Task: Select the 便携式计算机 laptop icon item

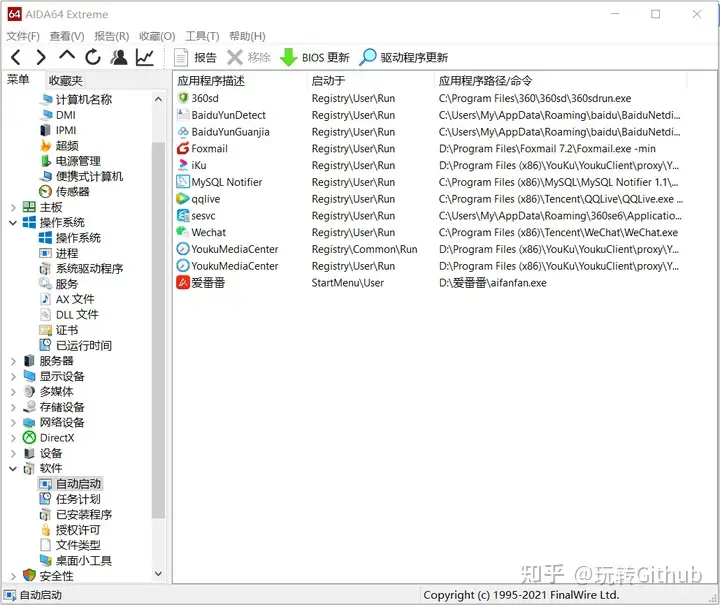Action: point(81,177)
